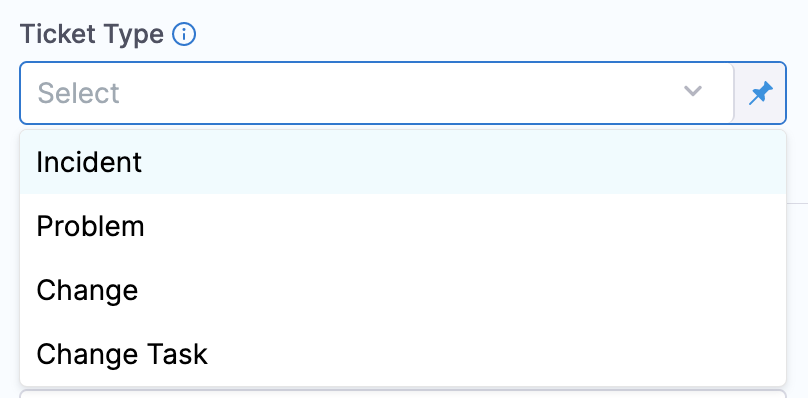Choose Incident from the Ticket Type list
808x398 pixels.
coord(403,162)
